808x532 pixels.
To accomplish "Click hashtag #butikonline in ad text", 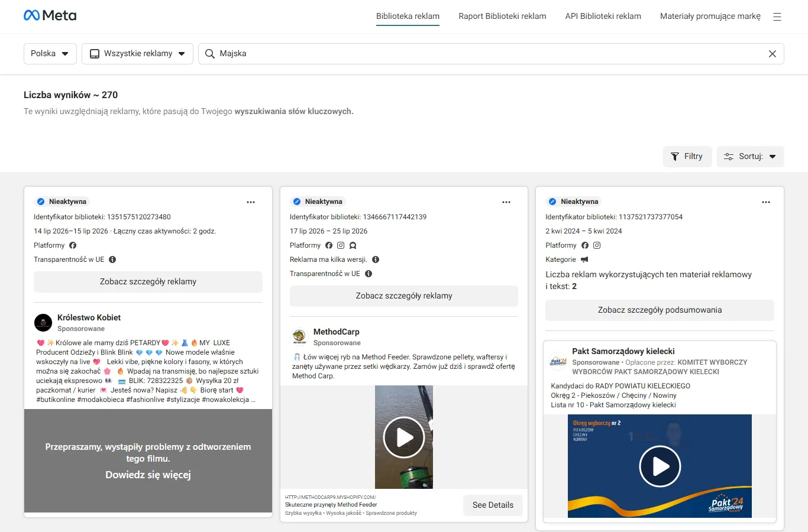I will coord(59,400).
